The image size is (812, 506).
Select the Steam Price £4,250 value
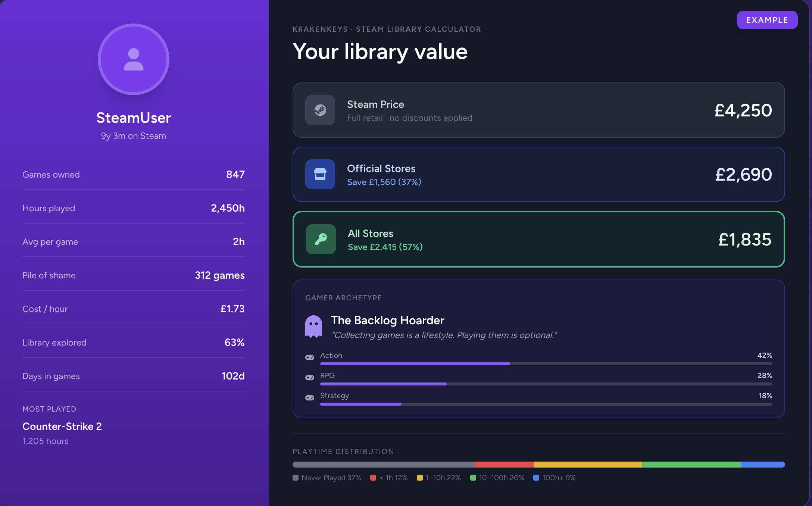(743, 110)
